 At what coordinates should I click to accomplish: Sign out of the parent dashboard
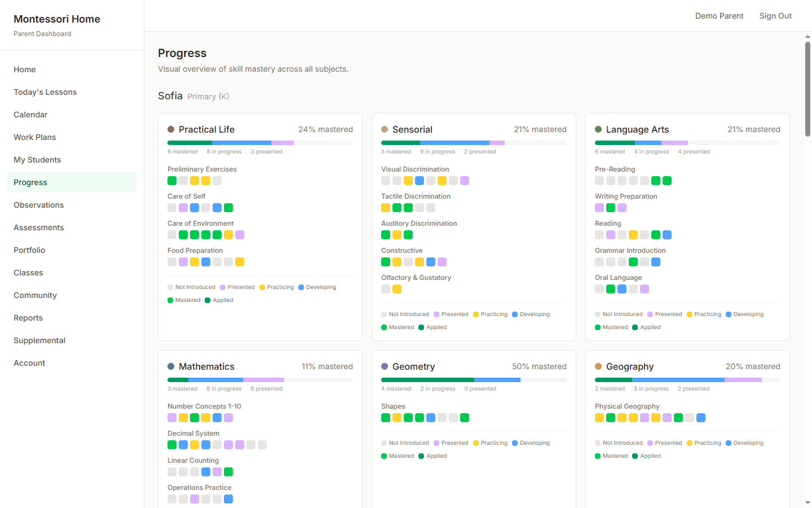point(775,16)
